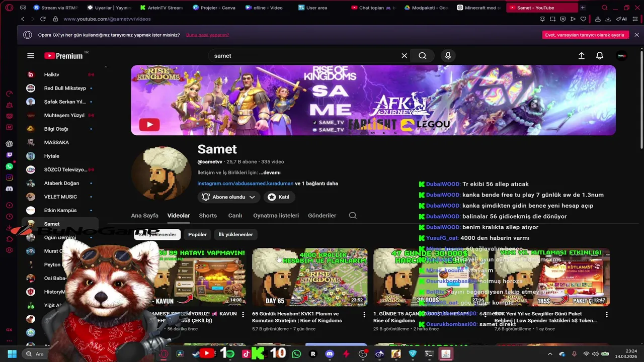Open the Oynatma listeleri tab

[276, 215]
